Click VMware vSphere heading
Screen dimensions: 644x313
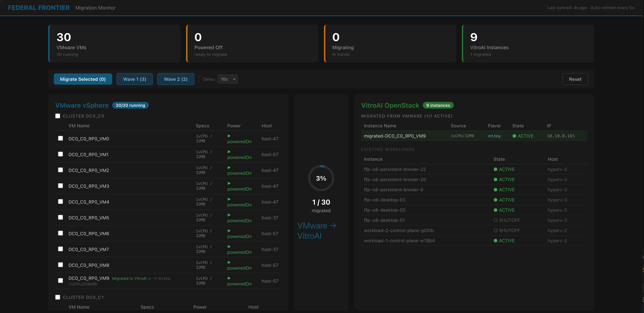tap(82, 105)
